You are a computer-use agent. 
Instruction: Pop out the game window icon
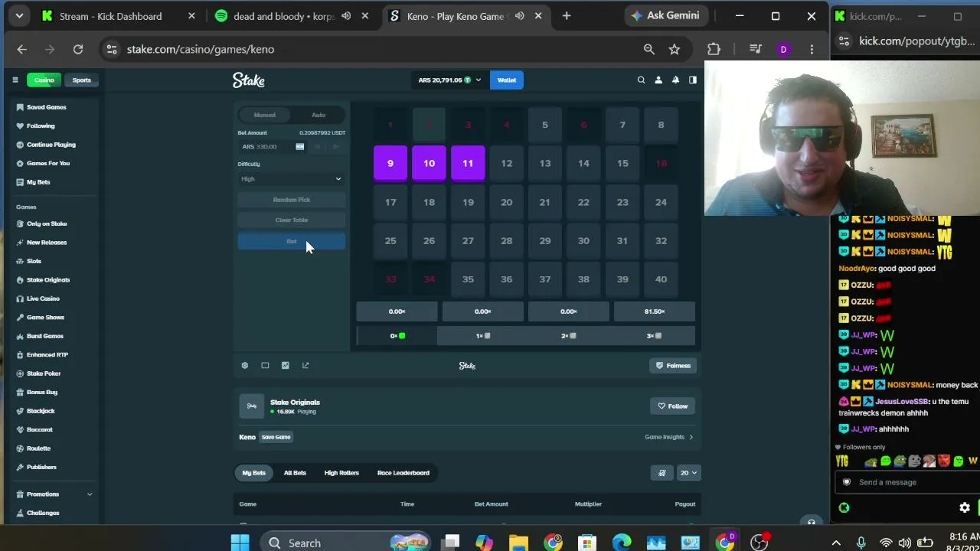[305, 365]
